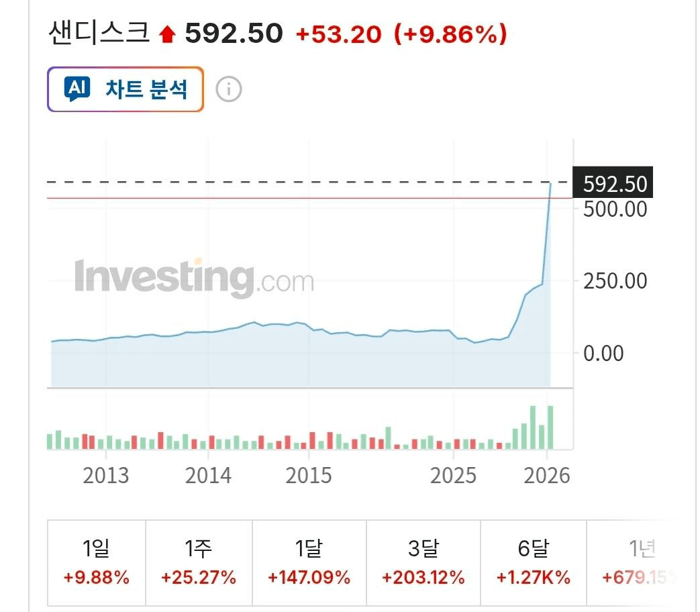Click the 2013 label on time axis
Screen dimensions: 700x612
pos(105,476)
